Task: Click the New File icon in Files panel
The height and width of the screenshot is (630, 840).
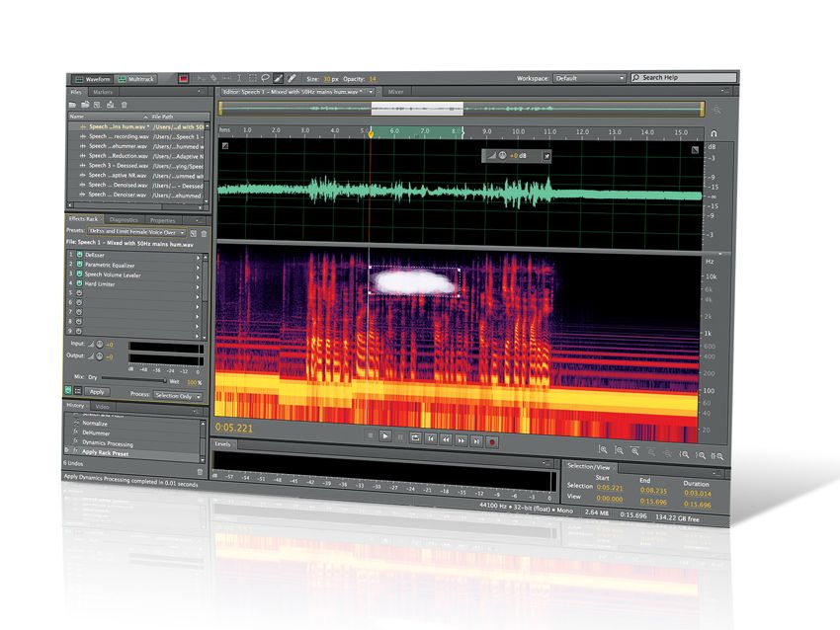Action: pos(98,105)
